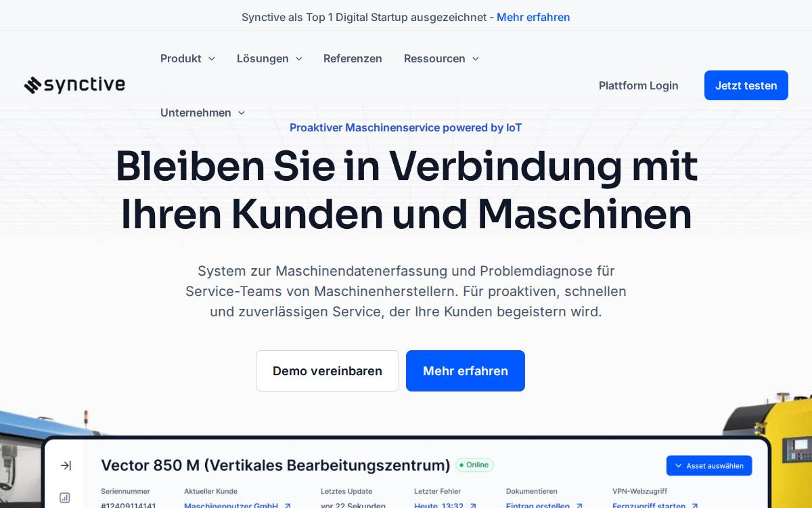812x508 pixels.
Task: Click the VPN-Webzugriff label
Action: click(639, 491)
